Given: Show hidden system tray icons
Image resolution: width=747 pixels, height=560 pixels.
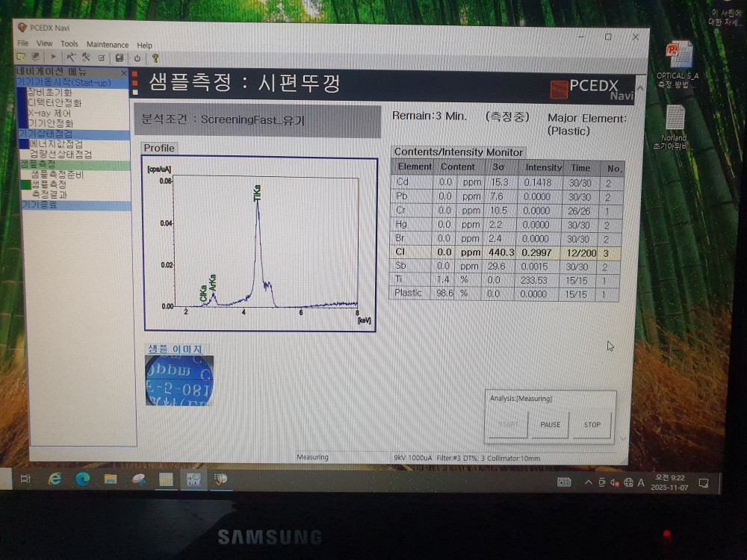Looking at the screenshot, I should point(589,482).
